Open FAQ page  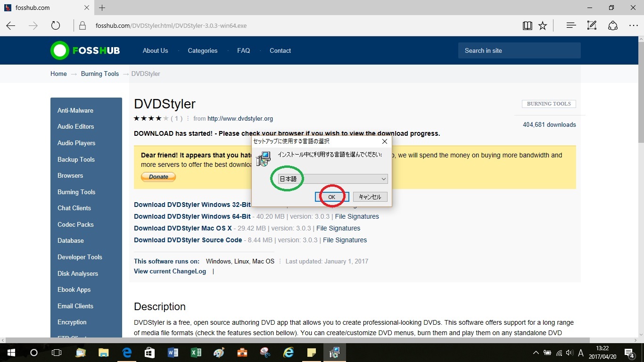[244, 50]
